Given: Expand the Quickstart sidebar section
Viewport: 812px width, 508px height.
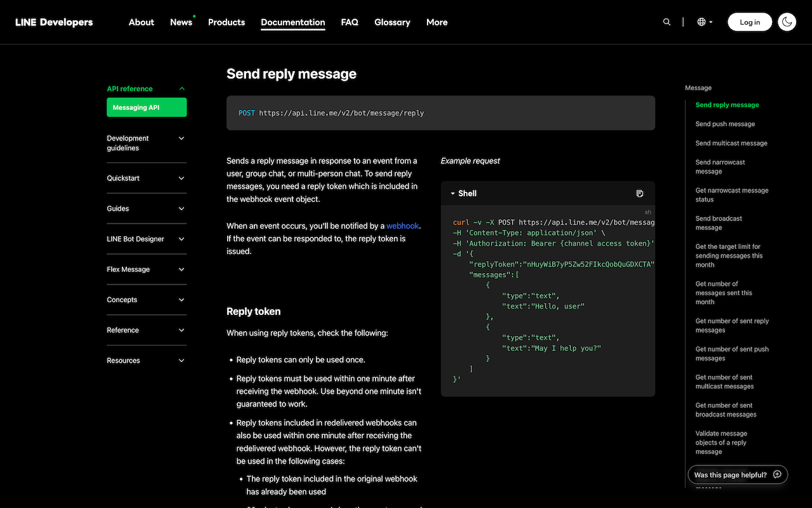Looking at the screenshot, I should pos(181,178).
